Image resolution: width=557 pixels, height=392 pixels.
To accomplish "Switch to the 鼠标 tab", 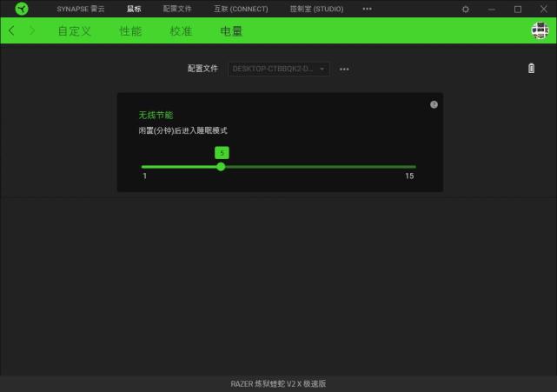I will tap(134, 9).
